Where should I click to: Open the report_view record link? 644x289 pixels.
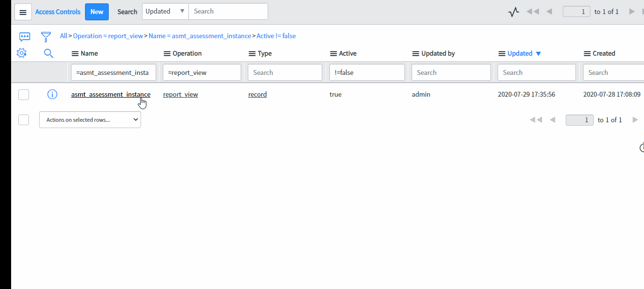pyautogui.click(x=180, y=94)
